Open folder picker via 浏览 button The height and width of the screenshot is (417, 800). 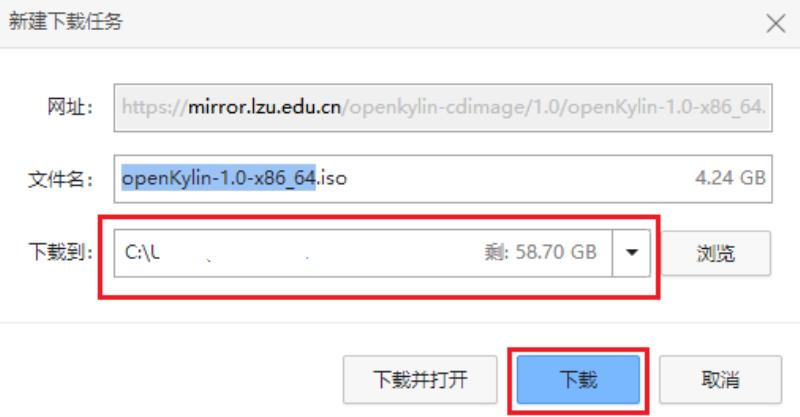(716, 253)
